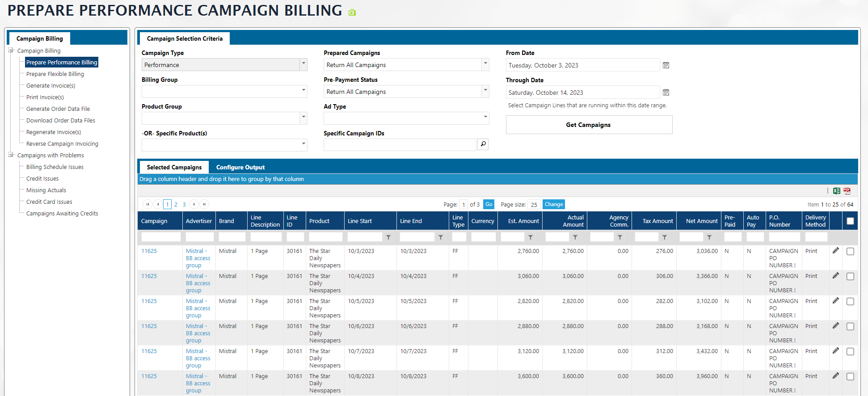Go to the next page of results
The image size is (868, 396).
(194, 204)
